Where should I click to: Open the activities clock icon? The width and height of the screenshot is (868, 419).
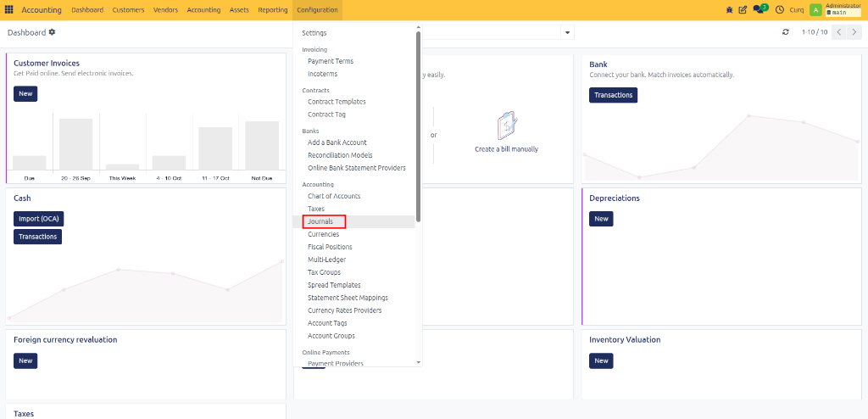(780, 10)
